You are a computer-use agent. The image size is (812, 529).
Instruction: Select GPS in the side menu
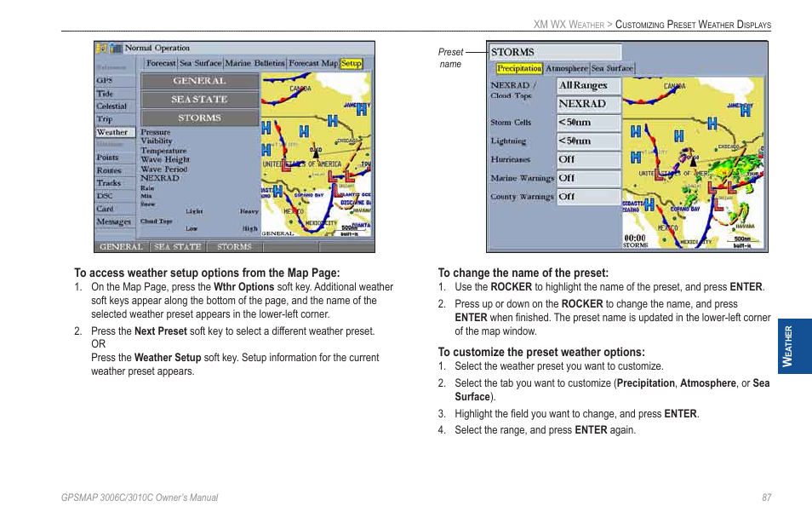point(114,80)
